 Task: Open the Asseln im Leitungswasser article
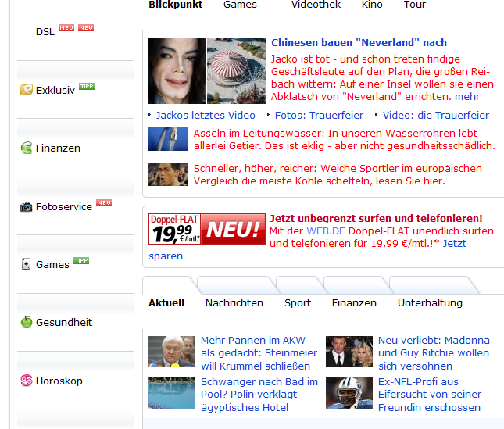pyautogui.click(x=345, y=139)
